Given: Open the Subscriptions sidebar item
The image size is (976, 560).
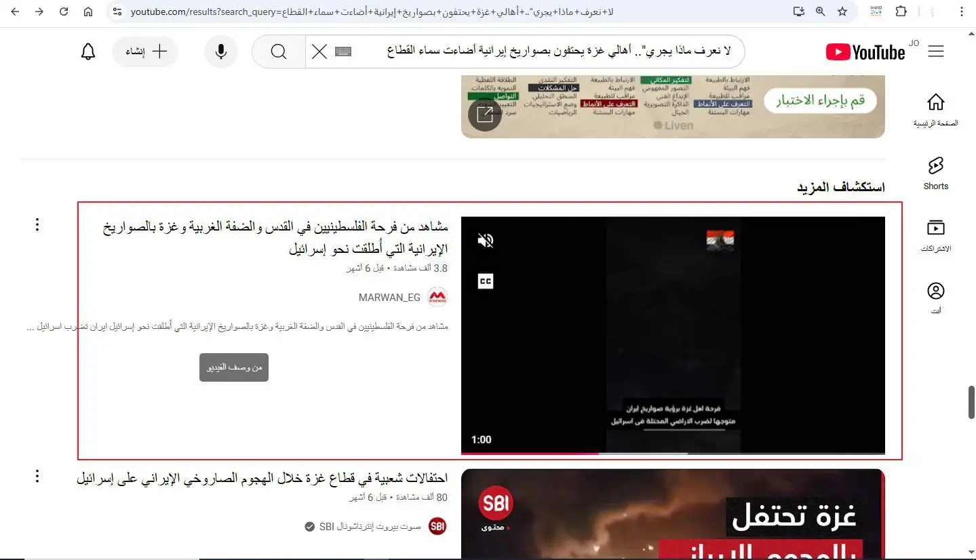Looking at the screenshot, I should 936,235.
